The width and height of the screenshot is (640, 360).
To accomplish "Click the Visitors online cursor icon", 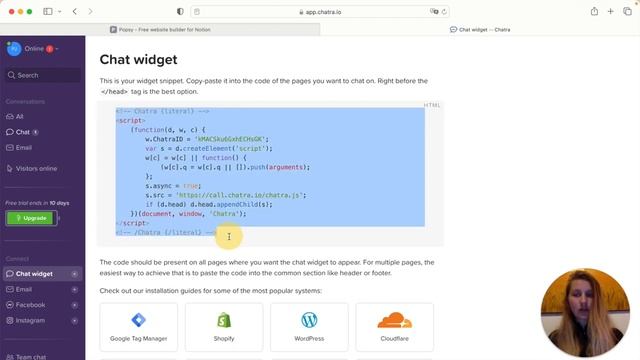I will (10, 168).
